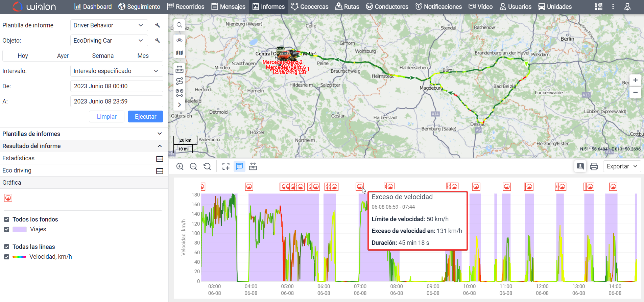644x302 pixels.
Task: Click the Limpiar button
Action: (106, 117)
